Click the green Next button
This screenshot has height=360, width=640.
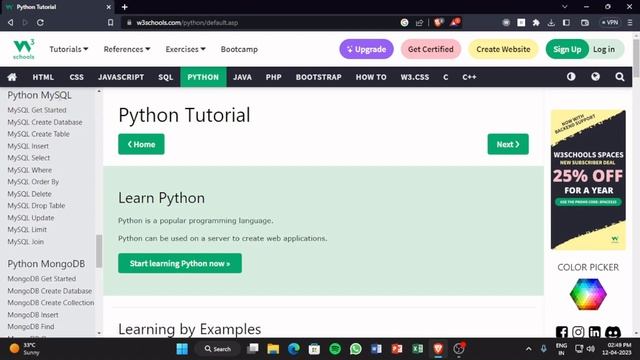click(508, 144)
